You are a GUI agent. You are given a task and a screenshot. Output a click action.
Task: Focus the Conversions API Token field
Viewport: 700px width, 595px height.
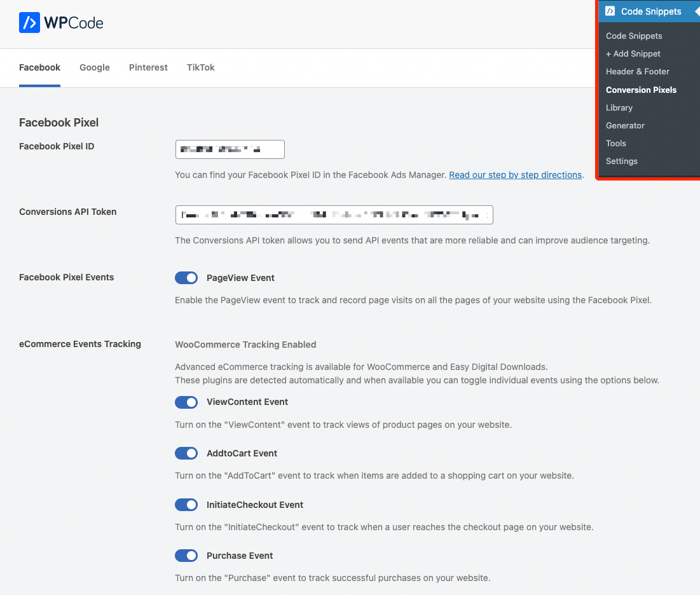[334, 215]
